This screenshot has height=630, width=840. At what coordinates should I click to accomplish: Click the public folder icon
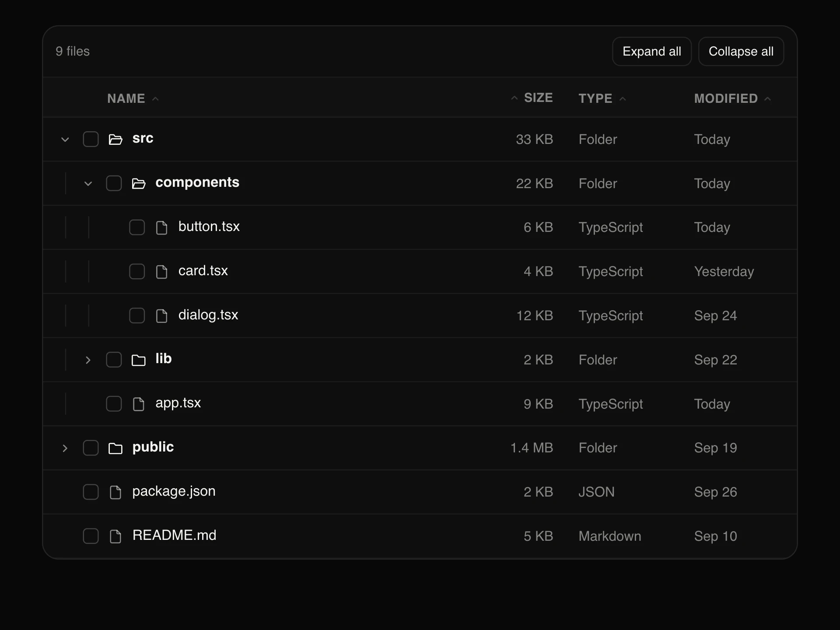click(115, 448)
